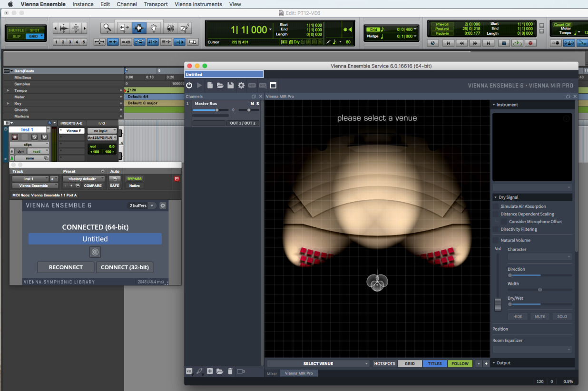Delete channel with the trash icon

[230, 371]
